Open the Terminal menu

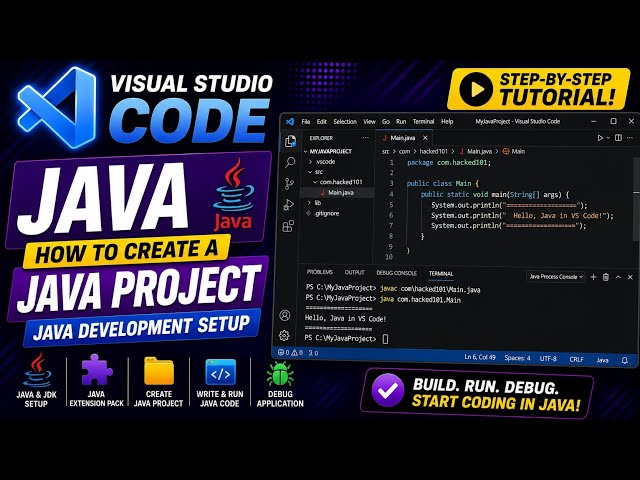click(x=423, y=122)
